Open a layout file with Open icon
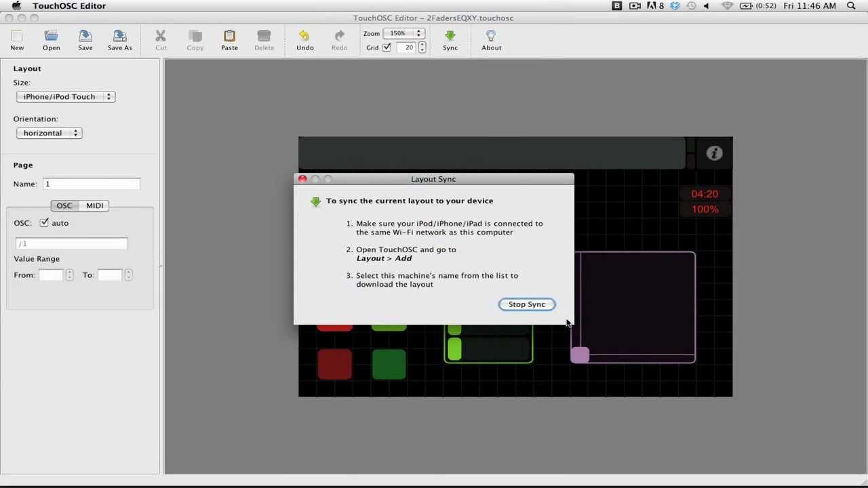 51,37
